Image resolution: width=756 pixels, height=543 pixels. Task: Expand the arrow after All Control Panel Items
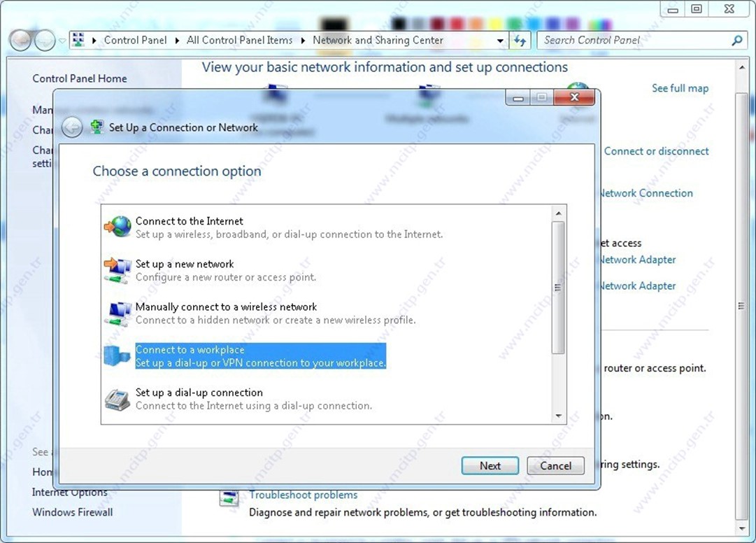[303, 41]
